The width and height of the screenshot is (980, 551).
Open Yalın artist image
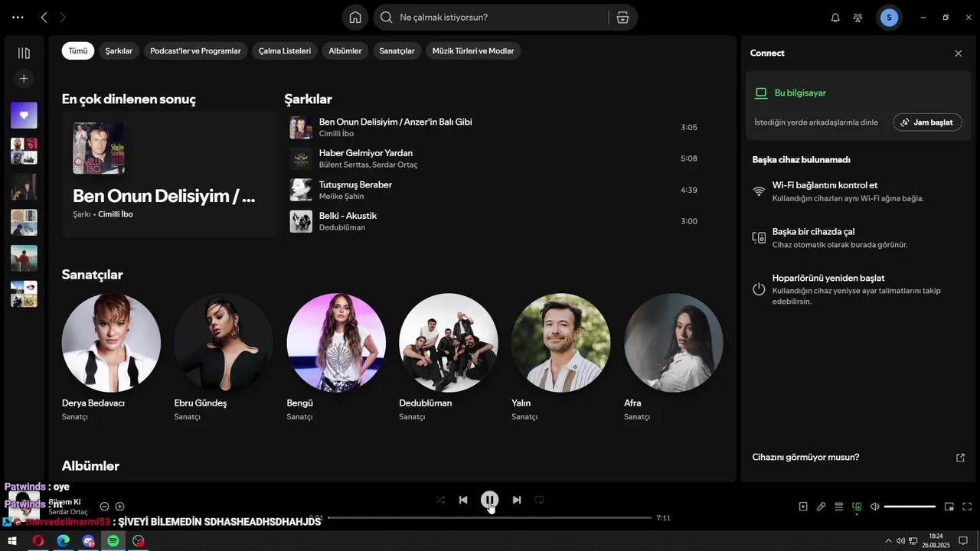(561, 343)
